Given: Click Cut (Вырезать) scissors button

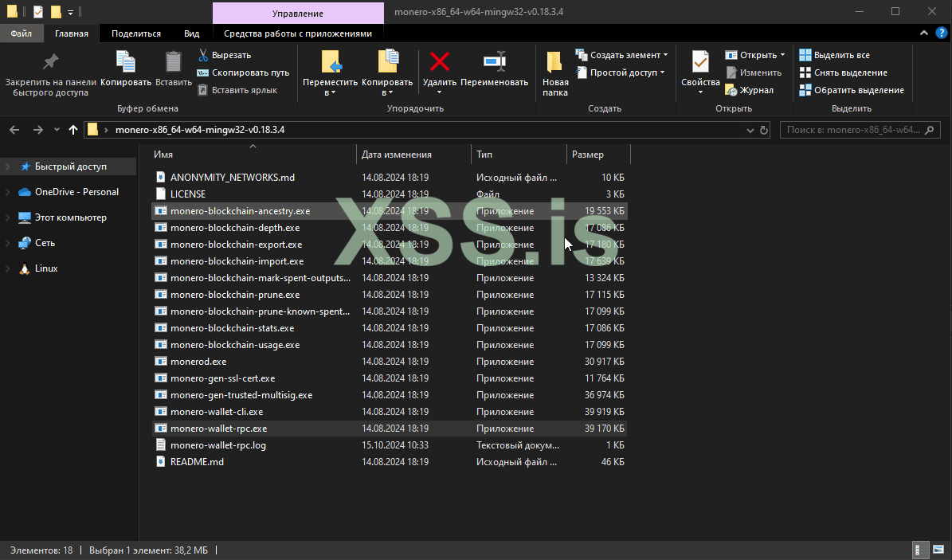Looking at the screenshot, I should pyautogui.click(x=225, y=55).
